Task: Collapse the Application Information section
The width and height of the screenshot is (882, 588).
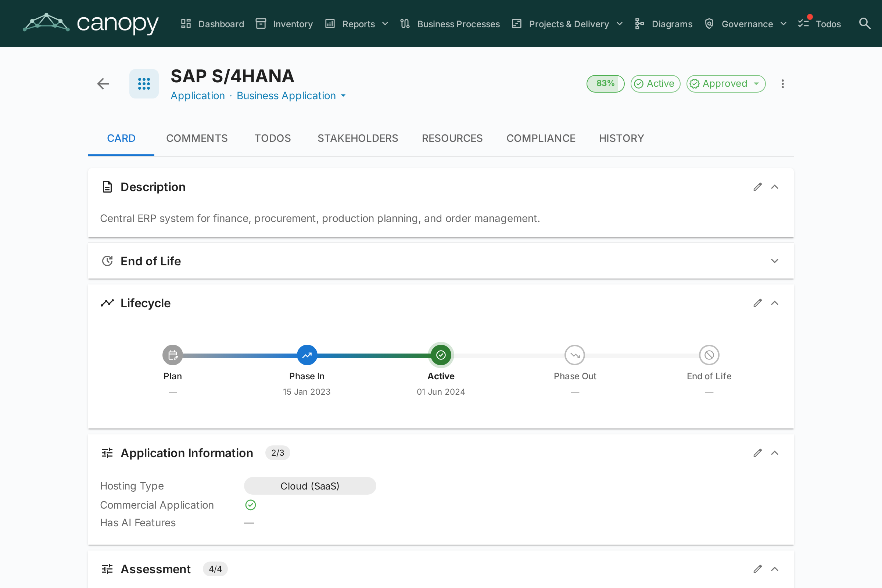Action: click(775, 453)
